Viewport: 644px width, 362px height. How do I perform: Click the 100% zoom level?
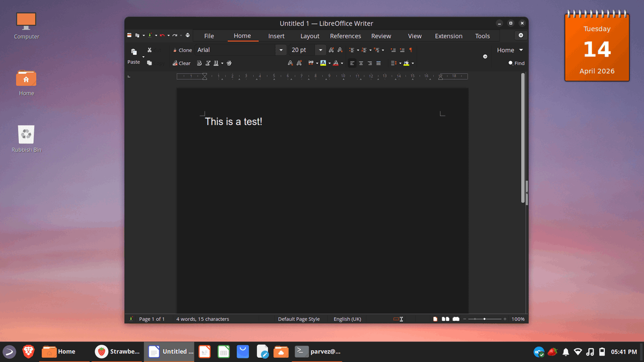(x=518, y=319)
